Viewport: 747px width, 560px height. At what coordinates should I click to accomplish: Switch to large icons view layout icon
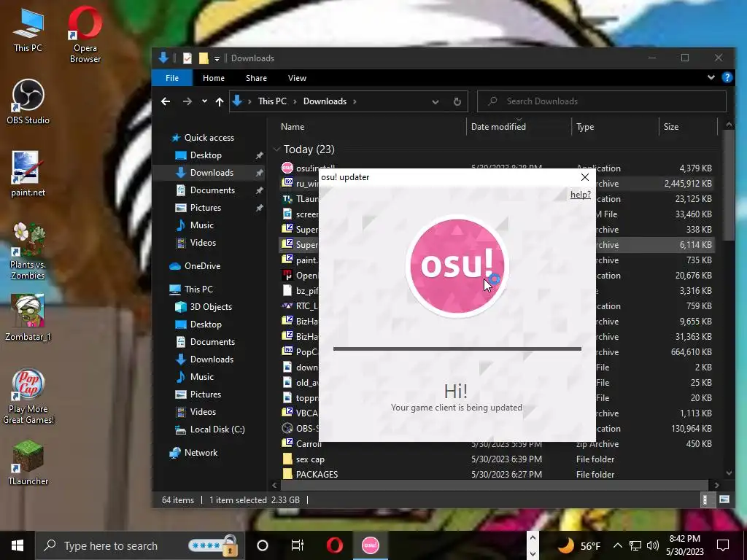[724, 499]
